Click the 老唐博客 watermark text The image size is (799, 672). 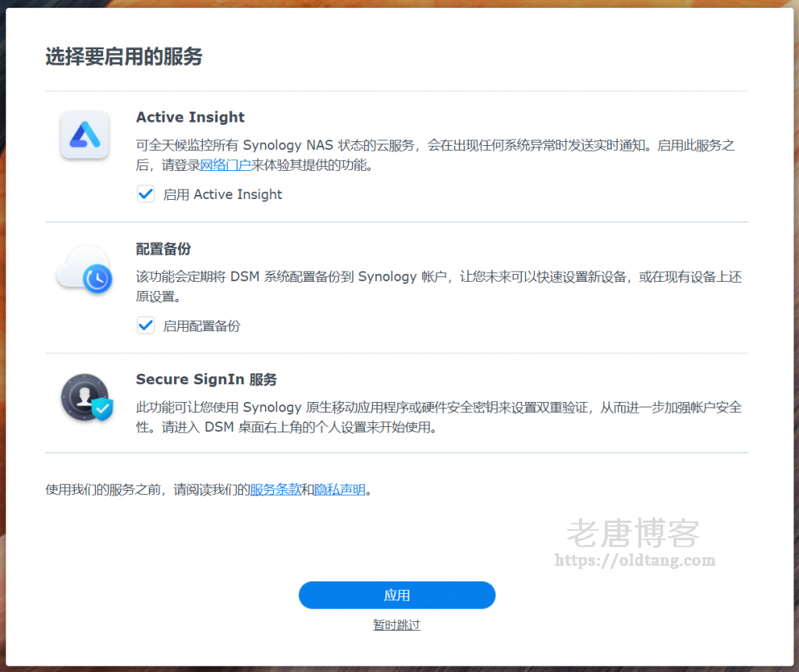coord(632,534)
